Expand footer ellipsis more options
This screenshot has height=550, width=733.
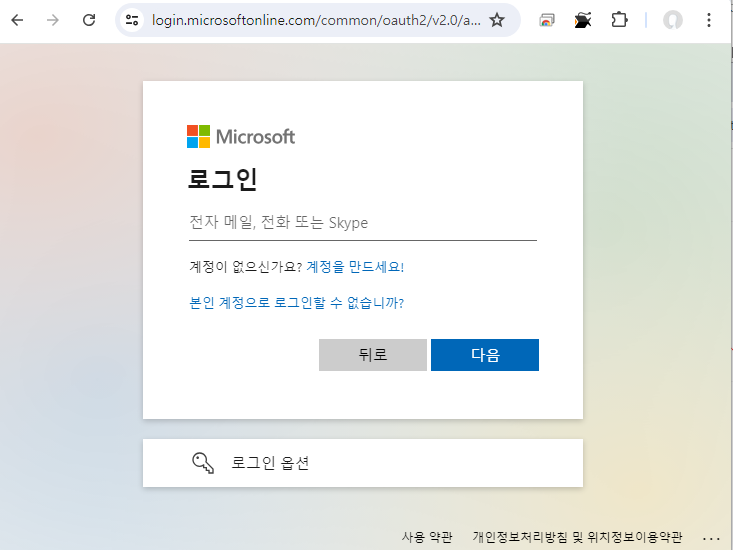(711, 539)
